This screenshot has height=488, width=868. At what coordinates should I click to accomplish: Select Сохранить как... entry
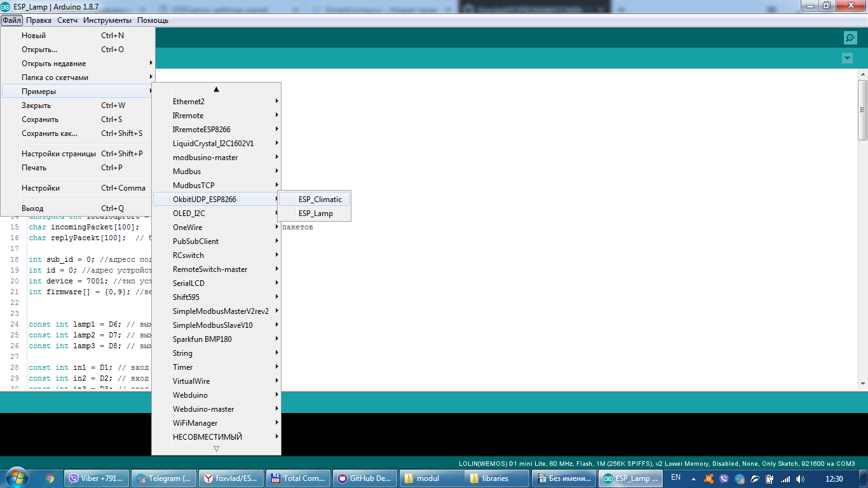[78, 133]
